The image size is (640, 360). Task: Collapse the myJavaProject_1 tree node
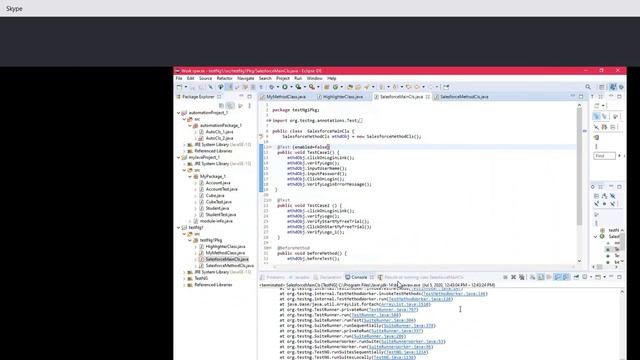tap(178, 157)
